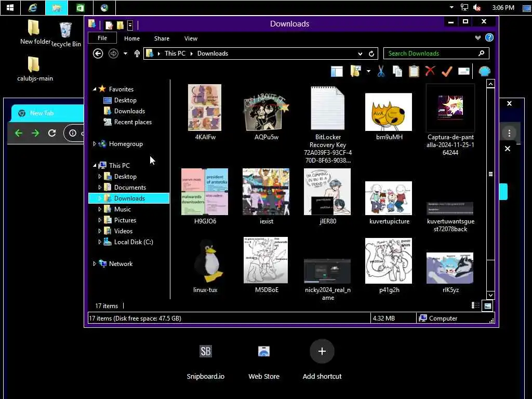
Task: Click the Internet Explorer taskbar icon
Action: click(33, 7)
